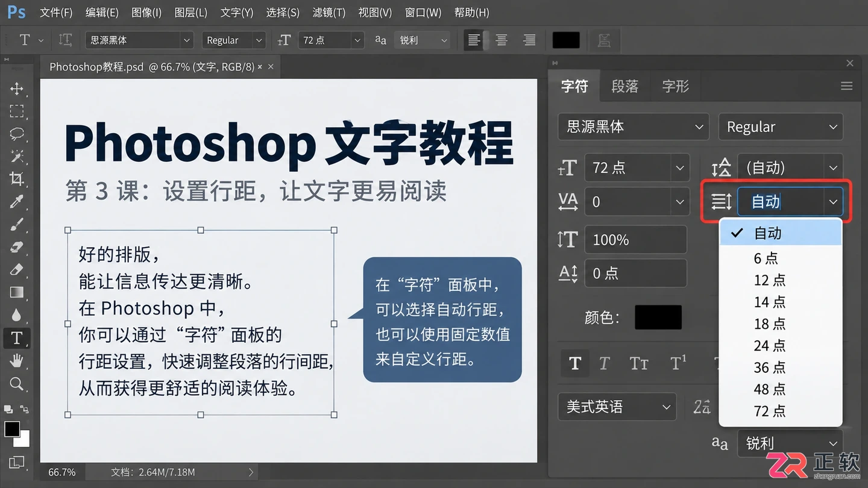Select the Brush tool
Image resolution: width=868 pixels, height=488 pixels.
pyautogui.click(x=16, y=224)
